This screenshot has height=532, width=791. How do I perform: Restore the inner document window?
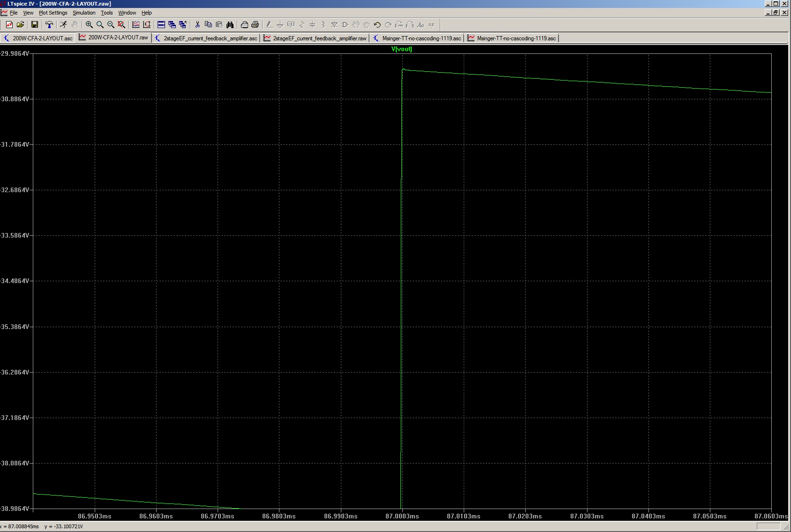(x=776, y=13)
